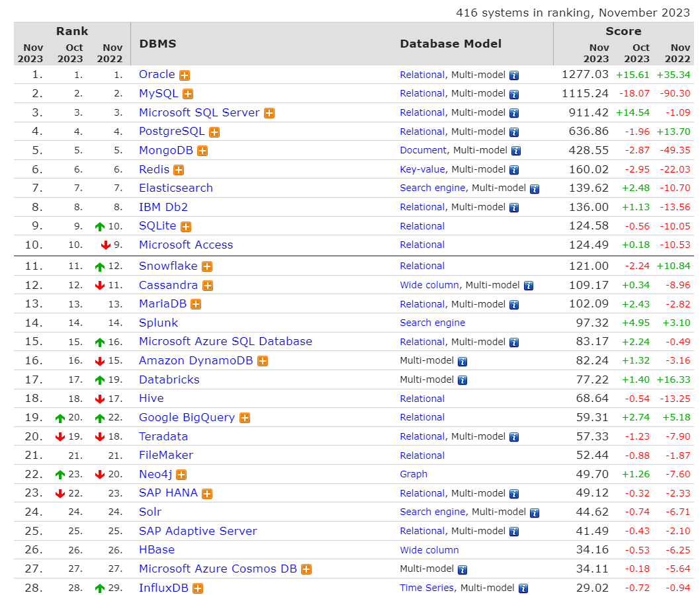The height and width of the screenshot is (595, 700).
Task: Open the Microsoft SQL Server link
Action: click(x=199, y=112)
